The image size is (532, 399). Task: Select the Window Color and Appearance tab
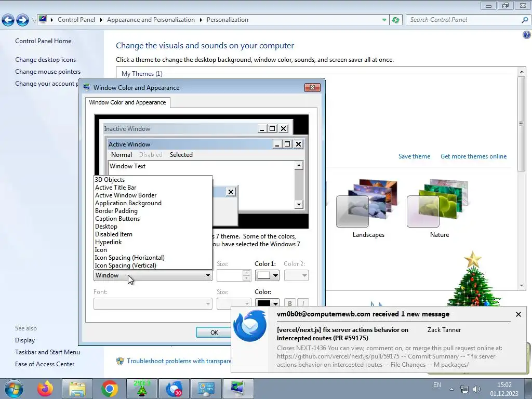128,102
